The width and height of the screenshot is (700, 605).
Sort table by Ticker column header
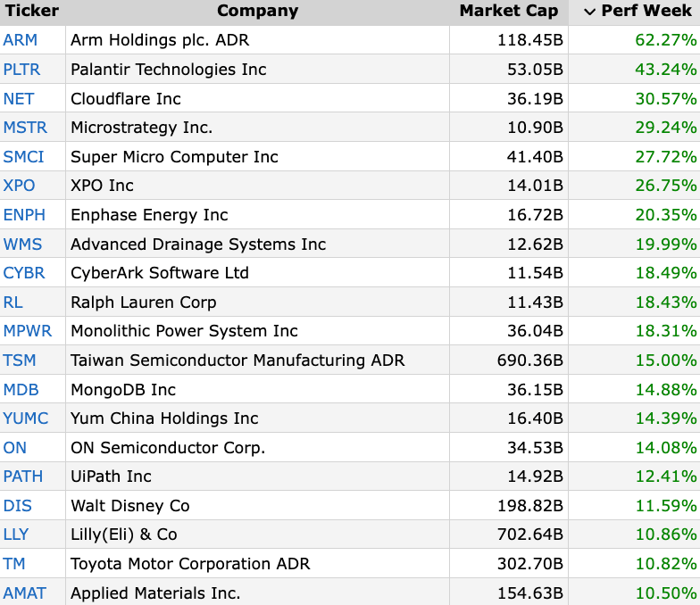pyautogui.click(x=32, y=12)
